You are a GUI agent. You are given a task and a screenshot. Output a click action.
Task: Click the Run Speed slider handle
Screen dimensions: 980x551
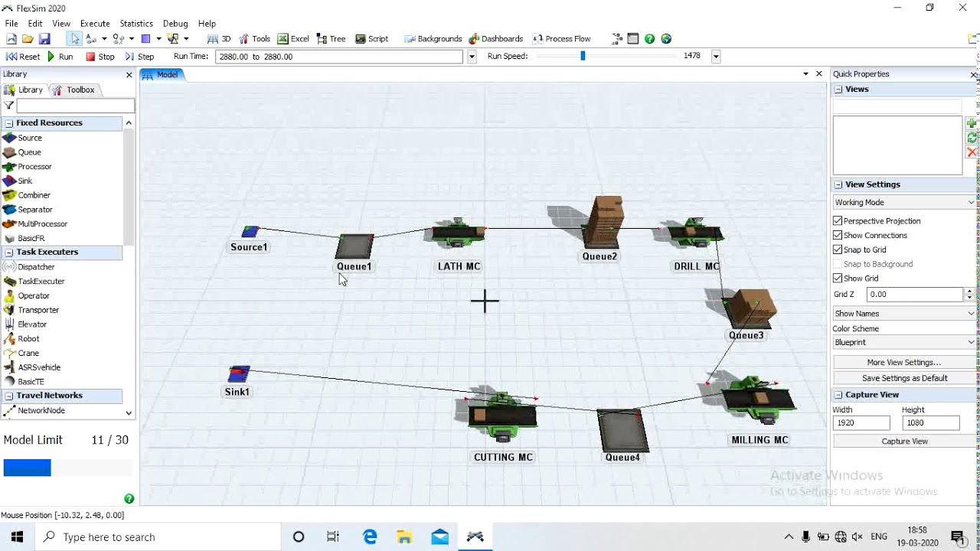(x=583, y=56)
